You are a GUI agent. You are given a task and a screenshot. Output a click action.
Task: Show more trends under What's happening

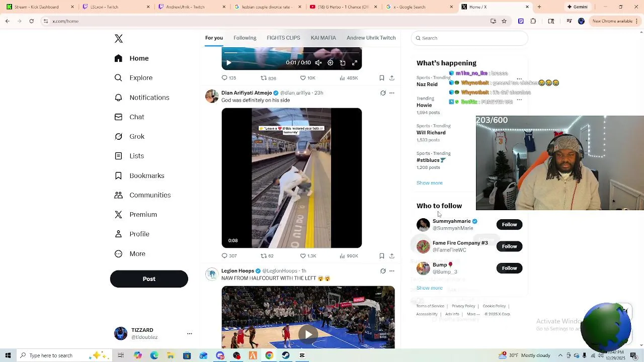tap(430, 183)
